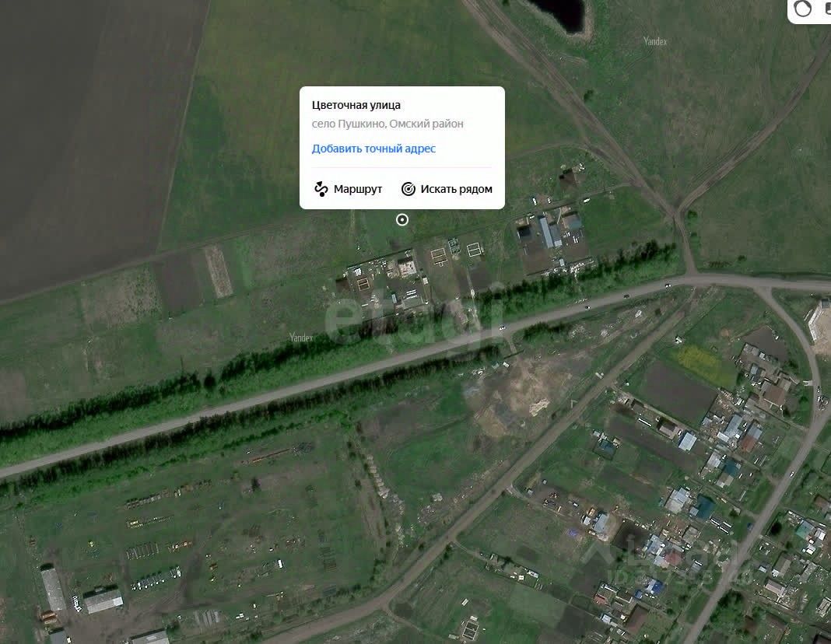Click the route icon beside Маршрут
The width and height of the screenshot is (831, 644).
point(321,189)
